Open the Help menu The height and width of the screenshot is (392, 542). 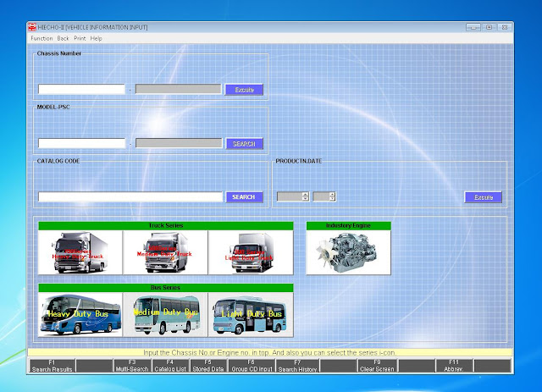[96, 38]
